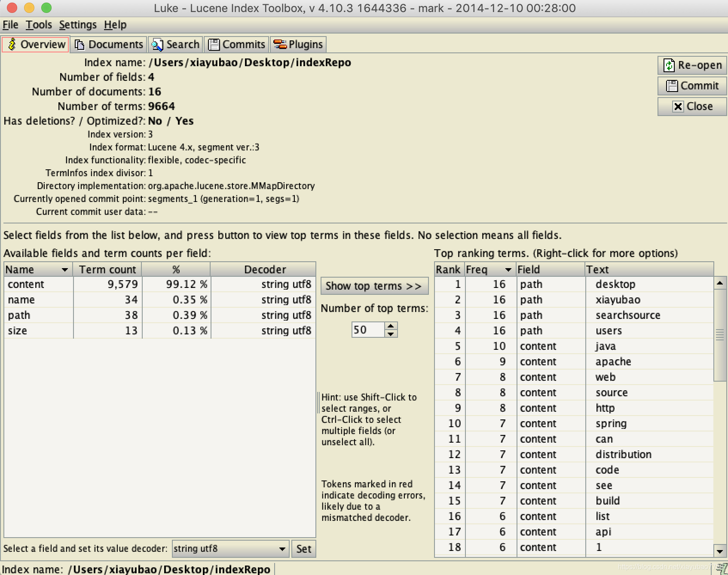
Task: Select the content field row
Action: (160, 284)
